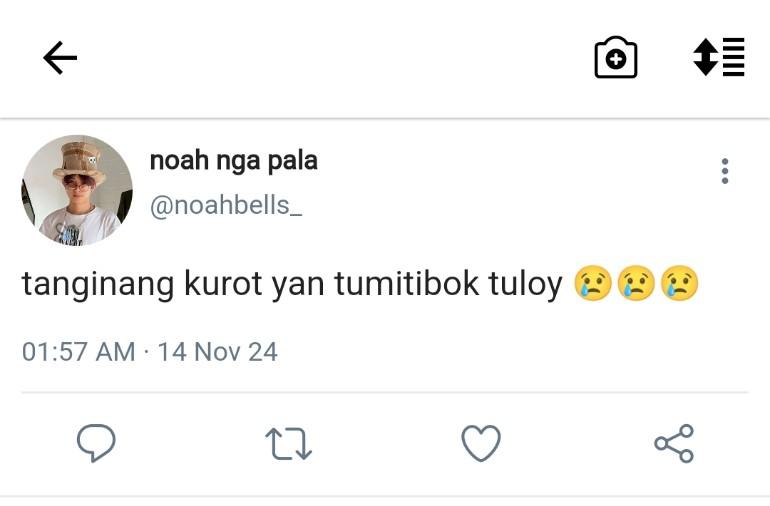Share the tweet using the share icon
The height and width of the screenshot is (506, 770).
674,443
